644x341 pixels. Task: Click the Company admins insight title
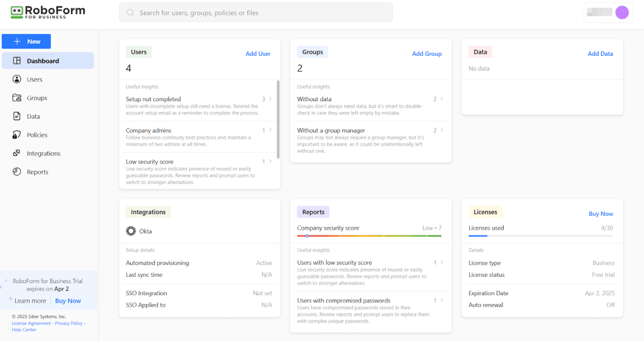coord(148,131)
